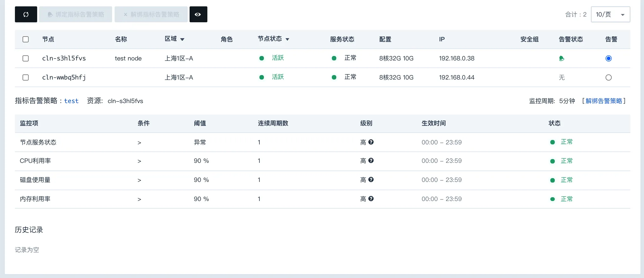Click the 绑定指标告警策略 button
Viewport: 644px width, 278px height.
point(76,14)
